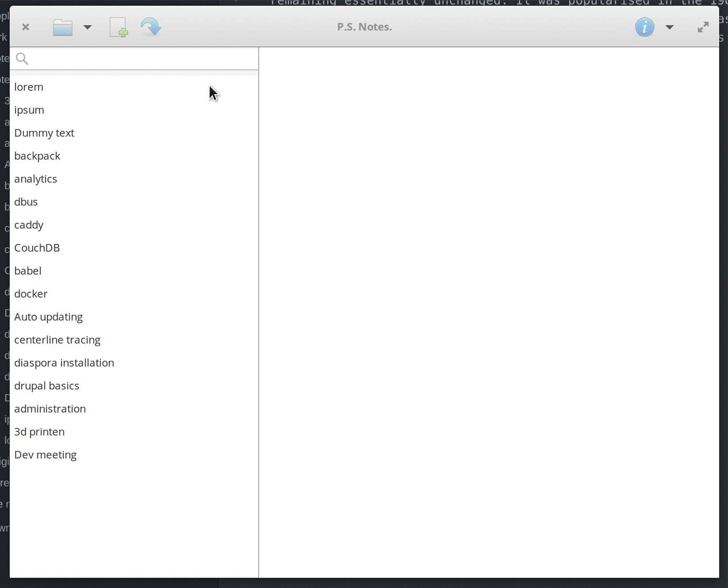The image size is (728, 588).
Task: Select the "ipsum" note
Action: (x=29, y=110)
